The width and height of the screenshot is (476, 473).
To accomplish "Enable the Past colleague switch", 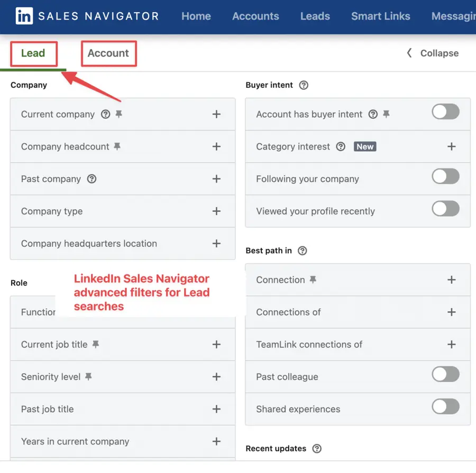I will click(x=445, y=374).
